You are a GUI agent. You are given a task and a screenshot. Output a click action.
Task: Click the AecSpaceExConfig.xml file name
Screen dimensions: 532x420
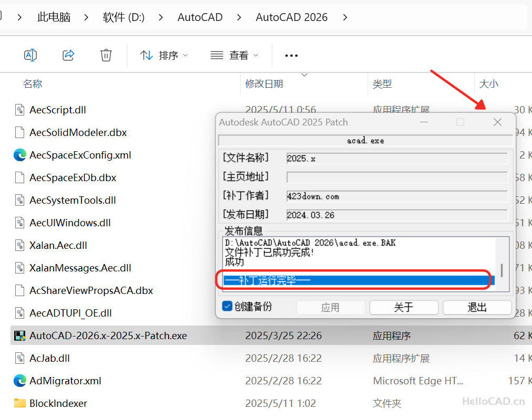tap(80, 155)
